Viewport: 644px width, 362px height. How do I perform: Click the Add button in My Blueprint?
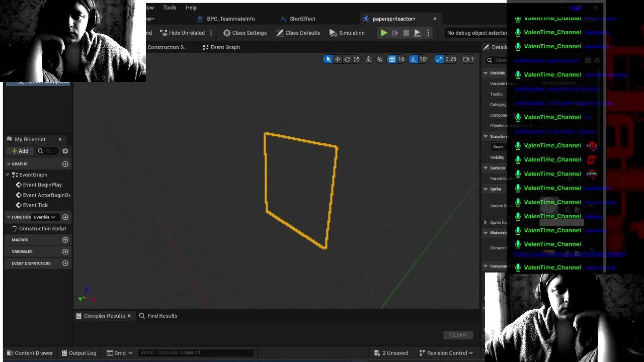(x=20, y=151)
